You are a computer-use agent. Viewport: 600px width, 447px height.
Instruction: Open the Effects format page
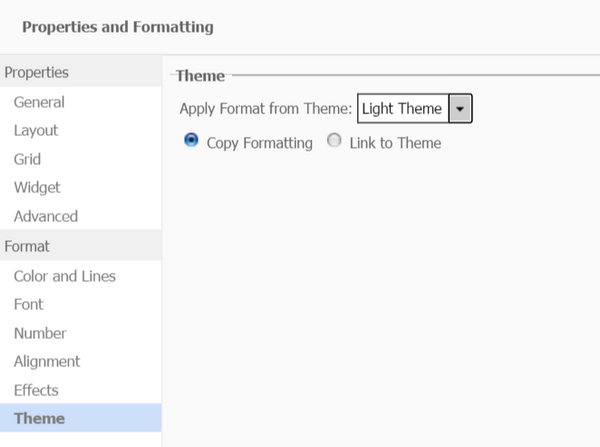point(36,390)
